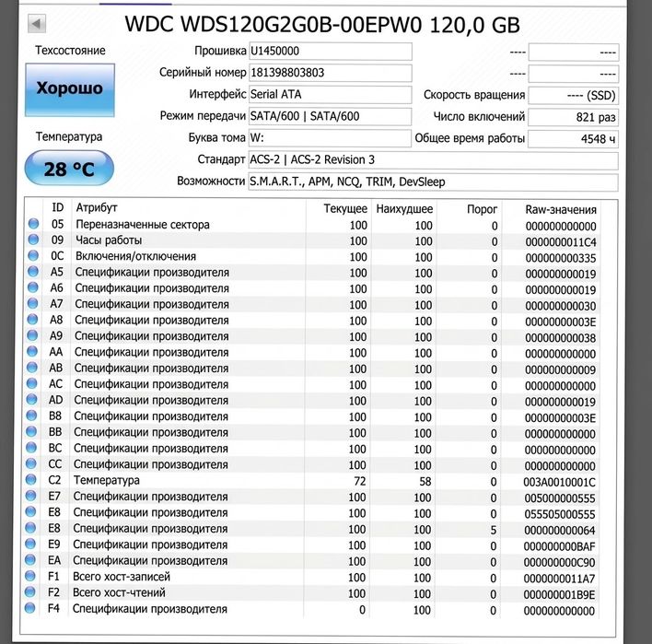
Task: Click status circle for C2 Температура
Action: (30, 479)
